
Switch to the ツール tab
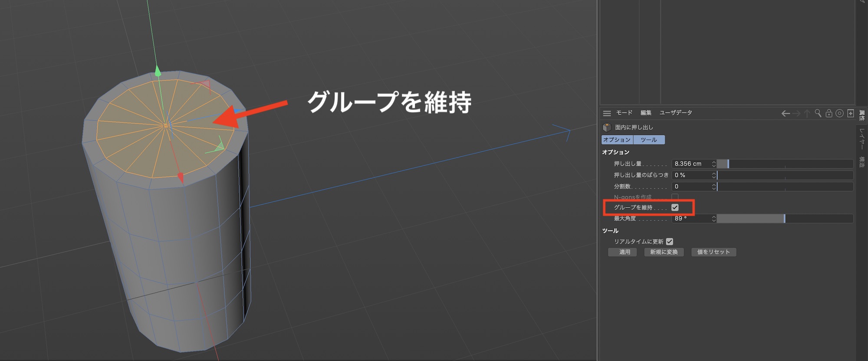tap(649, 140)
